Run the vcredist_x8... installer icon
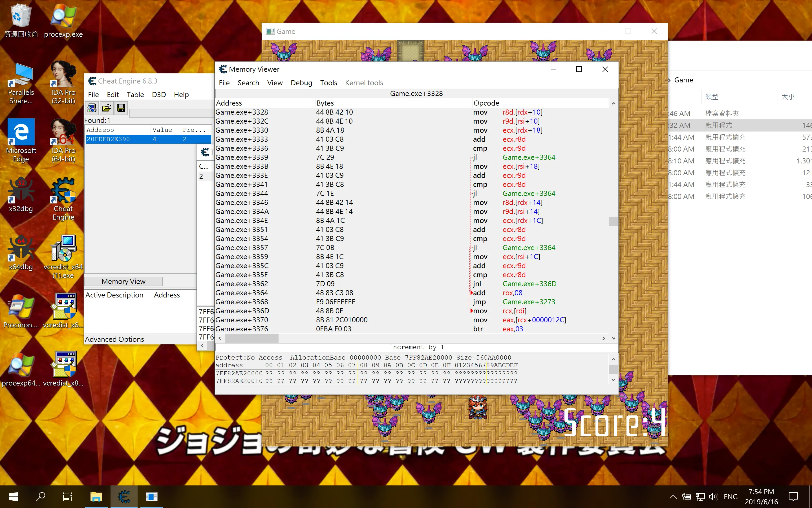This screenshot has height=508, width=812. pyautogui.click(x=63, y=369)
